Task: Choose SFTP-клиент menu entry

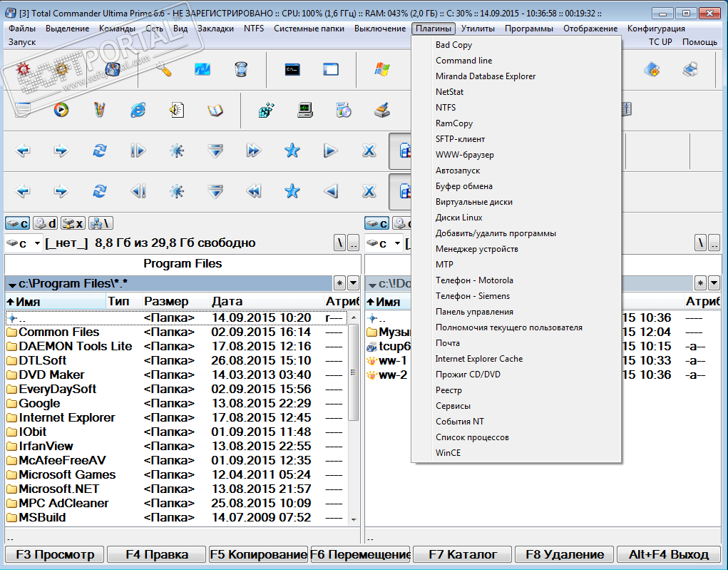Action: pos(516,139)
